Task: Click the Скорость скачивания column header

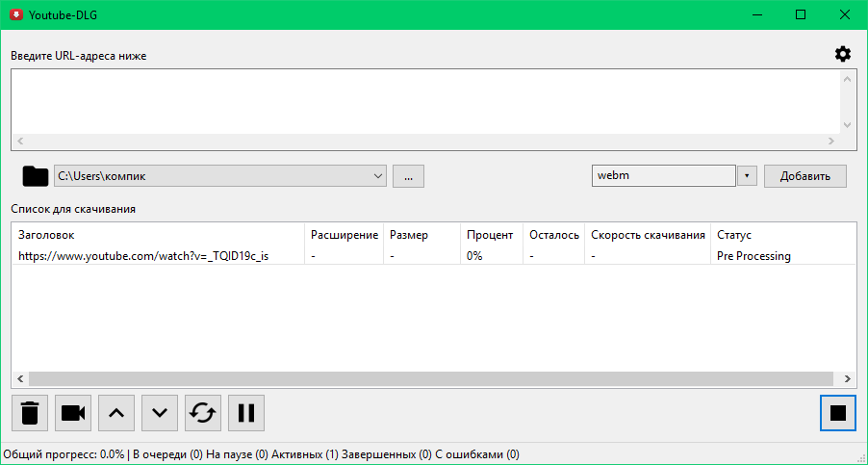Action: coord(648,235)
